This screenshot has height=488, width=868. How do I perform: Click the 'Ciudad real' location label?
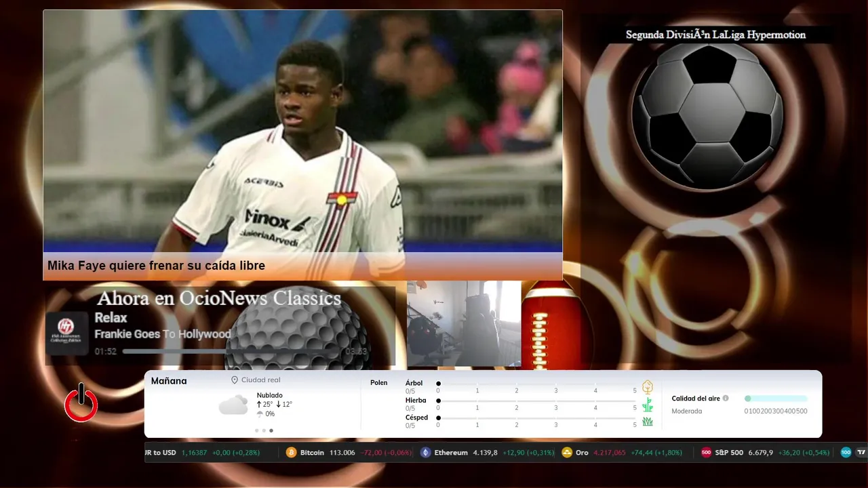click(x=260, y=380)
